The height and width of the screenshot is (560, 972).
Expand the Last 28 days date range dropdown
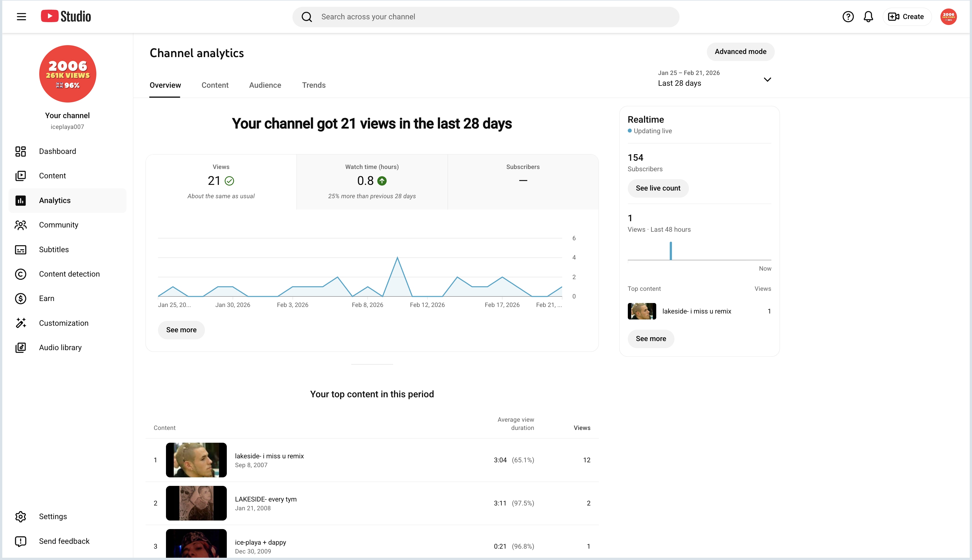coord(715,78)
